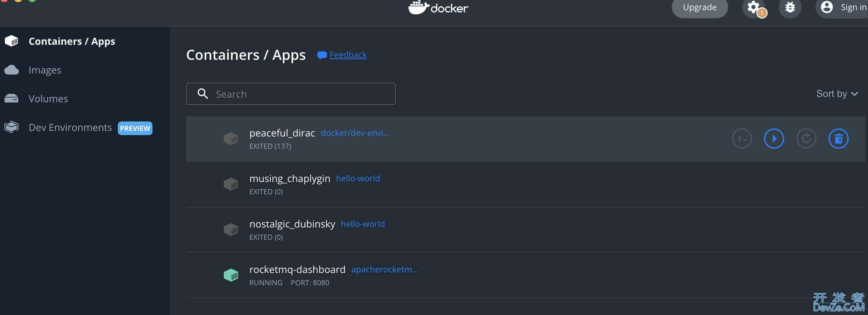Open the Containers / Apps sidebar section

click(x=72, y=41)
